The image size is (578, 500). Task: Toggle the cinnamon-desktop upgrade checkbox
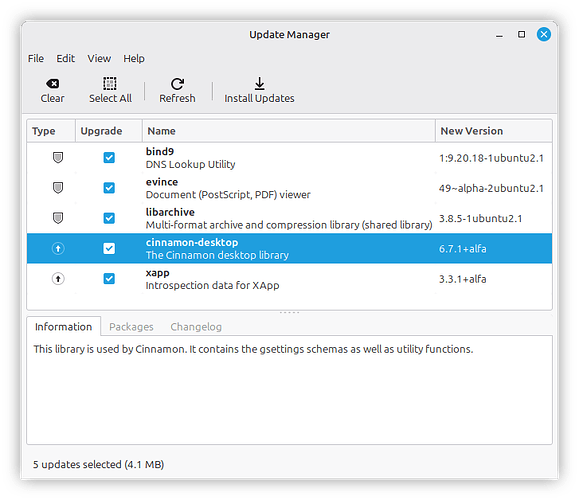tap(109, 249)
